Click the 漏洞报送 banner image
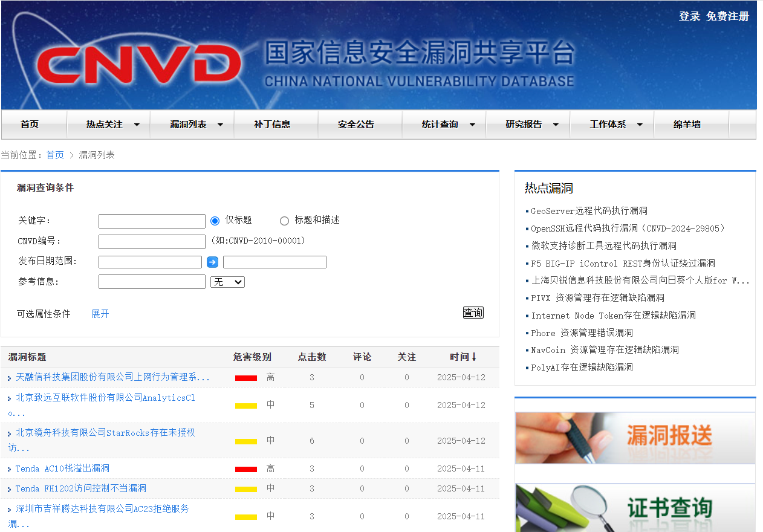 [x=635, y=438]
